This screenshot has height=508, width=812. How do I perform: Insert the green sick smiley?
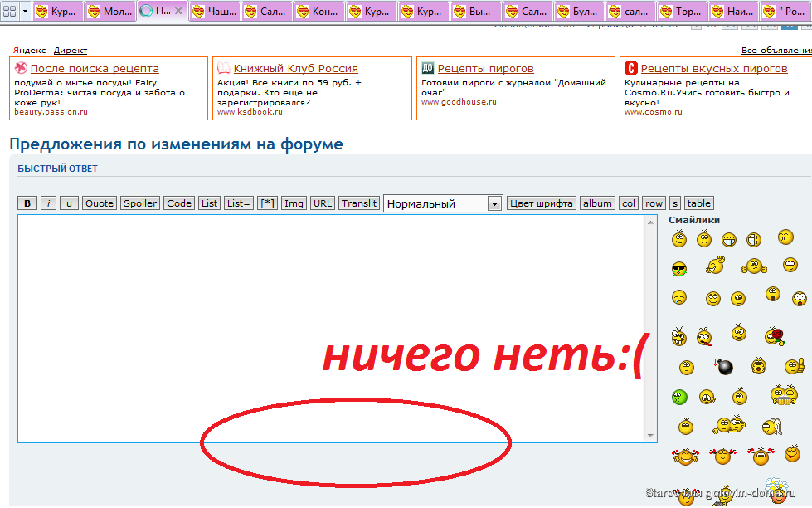pos(679,397)
